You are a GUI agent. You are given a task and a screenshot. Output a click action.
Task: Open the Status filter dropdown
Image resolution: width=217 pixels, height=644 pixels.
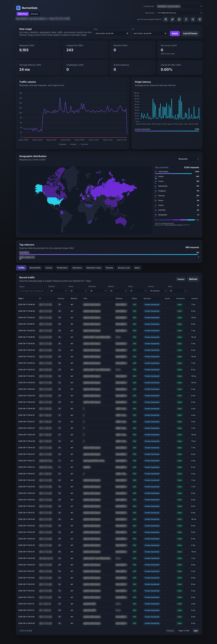(137, 291)
